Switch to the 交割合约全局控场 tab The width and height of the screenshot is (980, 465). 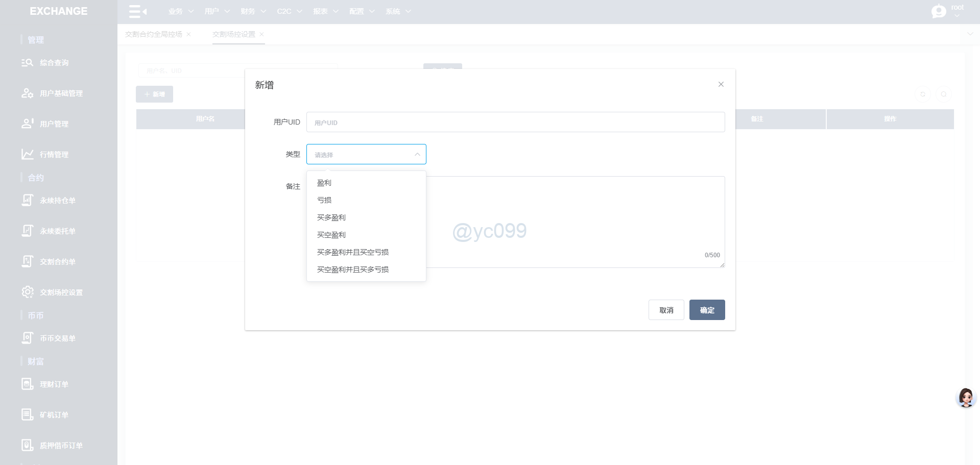154,34
